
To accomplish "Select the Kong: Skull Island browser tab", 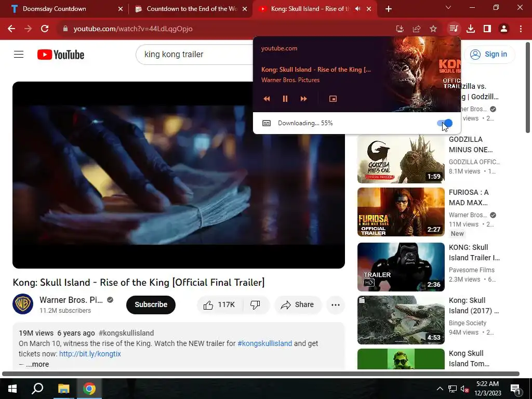I will (310, 9).
